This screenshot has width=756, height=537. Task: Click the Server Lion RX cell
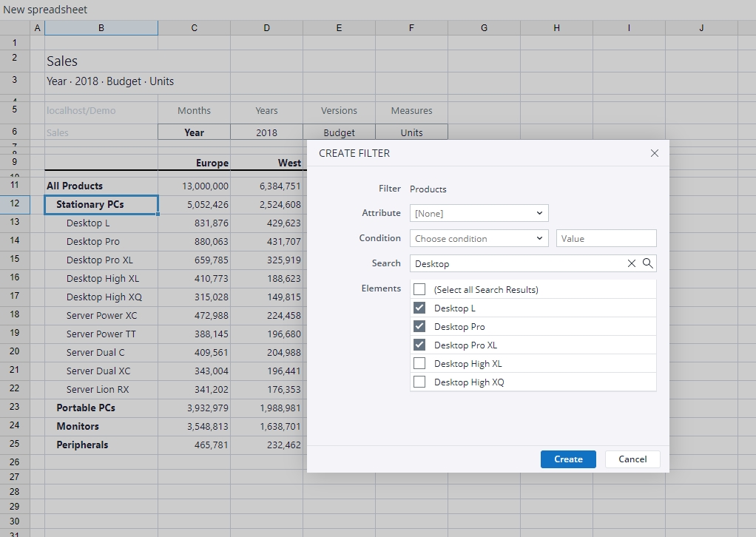[101, 389]
